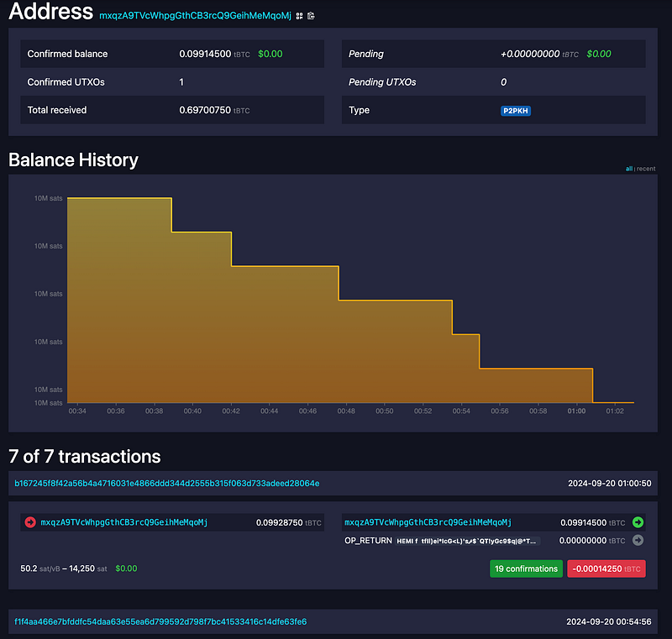Select OP_RETURN HEMI data text
Screen dimensions: 672x639
click(466, 541)
